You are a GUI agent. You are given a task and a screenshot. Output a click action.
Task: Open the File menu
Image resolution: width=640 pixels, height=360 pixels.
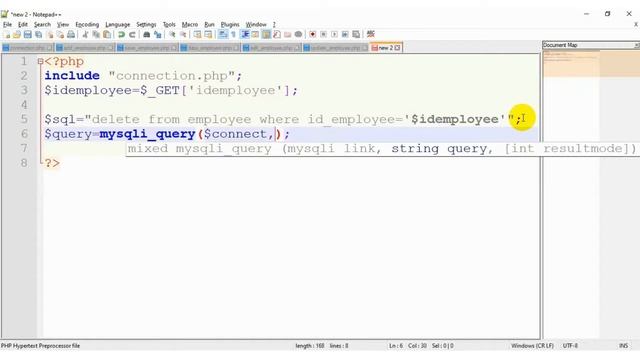(7, 24)
